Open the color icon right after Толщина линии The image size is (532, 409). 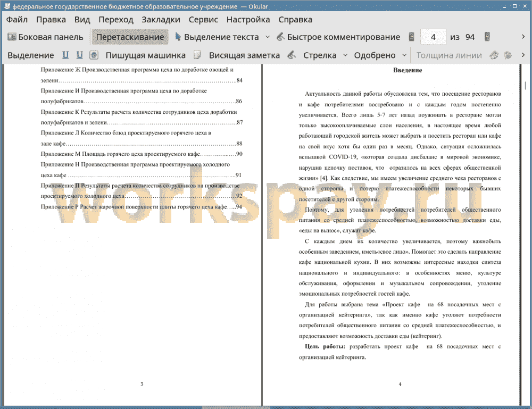tap(494, 55)
